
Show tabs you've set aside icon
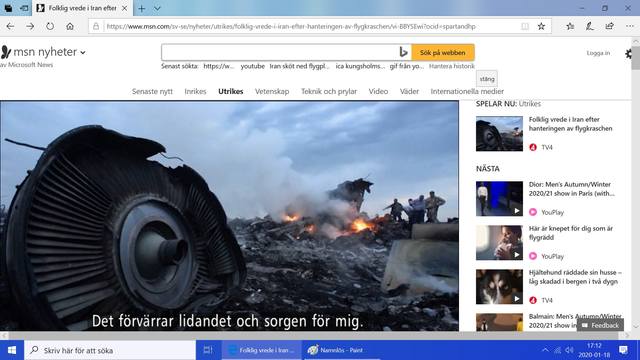coord(8,8)
